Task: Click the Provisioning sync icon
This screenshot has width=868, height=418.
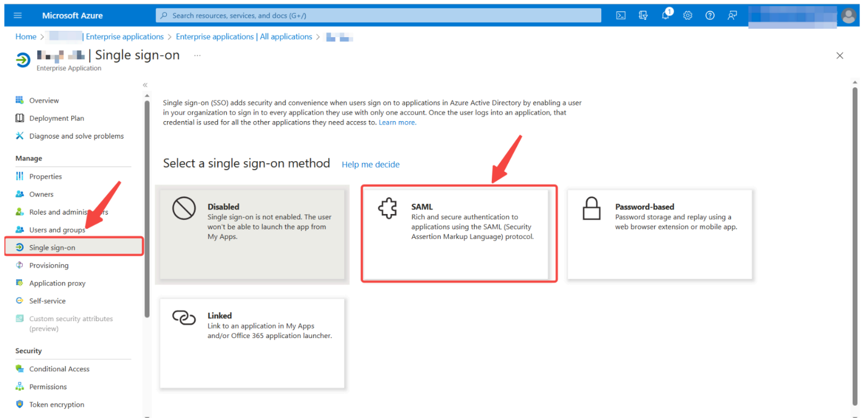Action: 20,265
